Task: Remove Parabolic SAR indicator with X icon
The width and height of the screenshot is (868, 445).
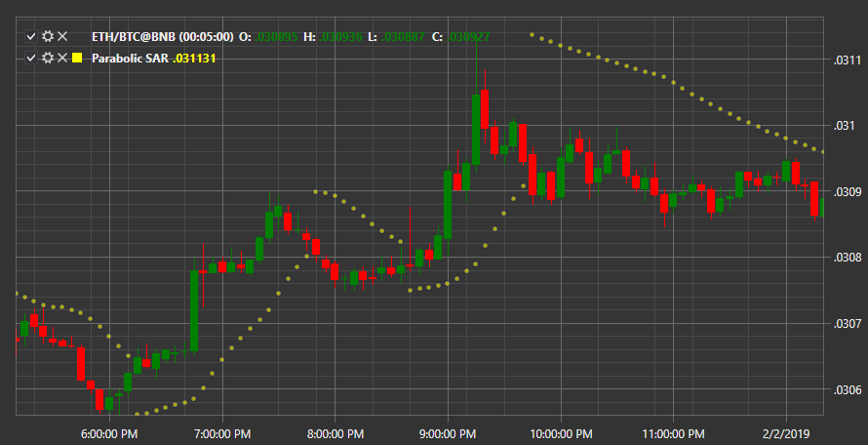Action: tap(62, 58)
